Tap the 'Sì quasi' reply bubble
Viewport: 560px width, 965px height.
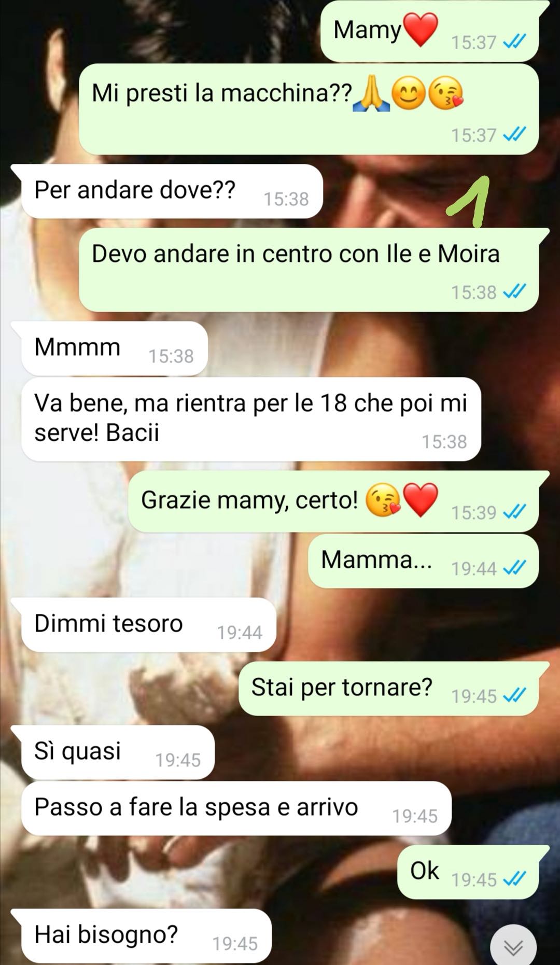coord(118,752)
